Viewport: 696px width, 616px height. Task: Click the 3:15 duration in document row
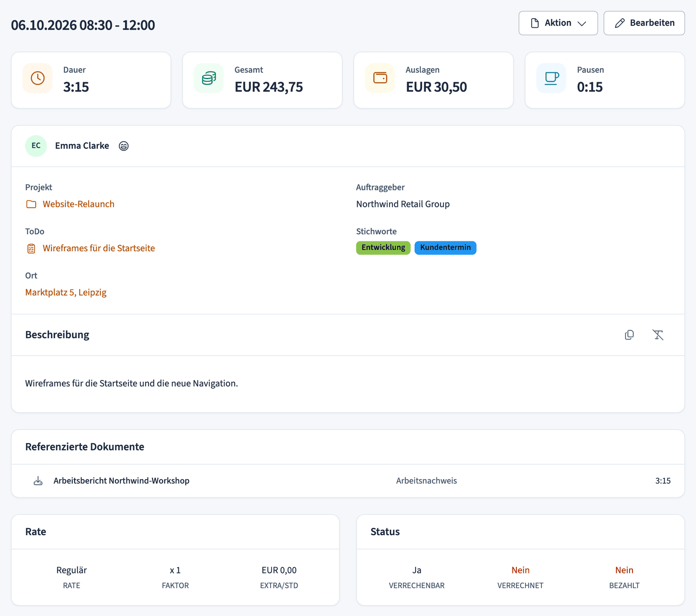pyautogui.click(x=663, y=481)
